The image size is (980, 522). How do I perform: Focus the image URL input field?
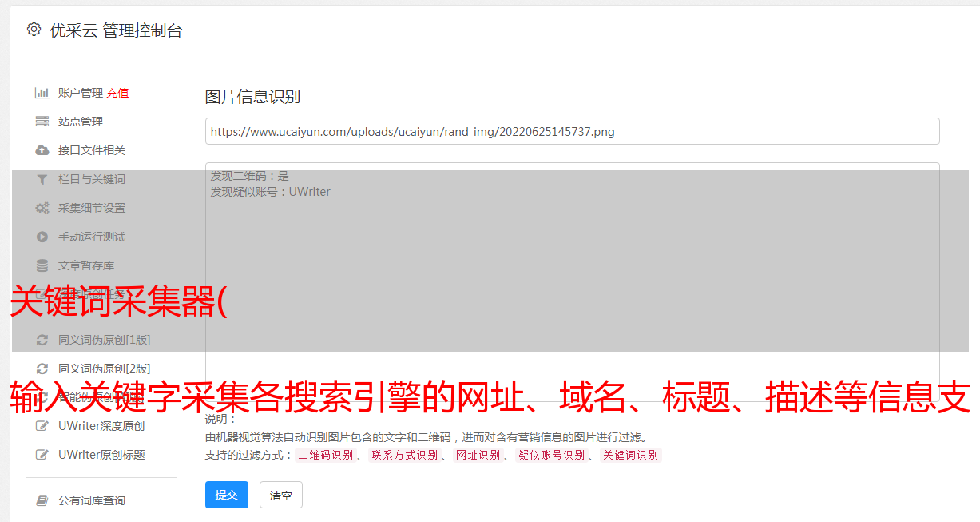(572, 131)
